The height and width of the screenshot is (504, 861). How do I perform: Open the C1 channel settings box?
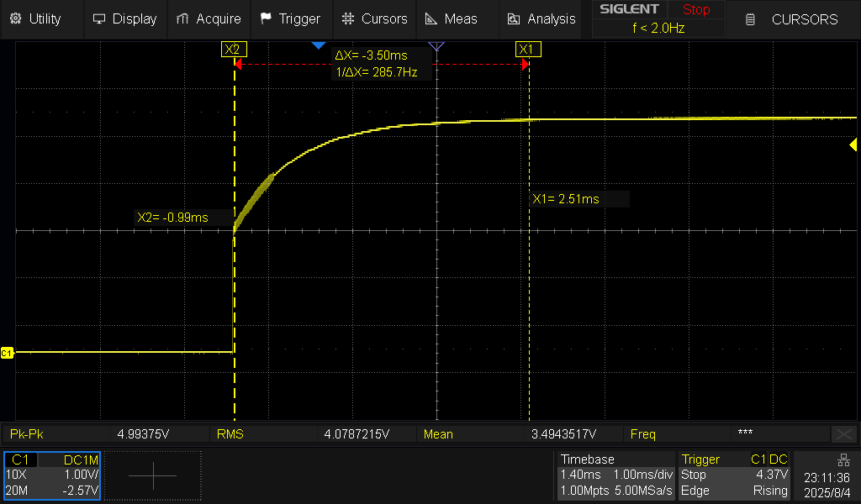pyautogui.click(x=52, y=475)
